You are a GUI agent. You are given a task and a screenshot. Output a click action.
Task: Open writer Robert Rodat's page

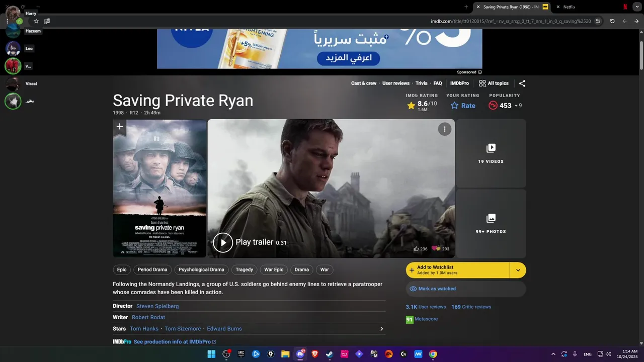pos(148,317)
